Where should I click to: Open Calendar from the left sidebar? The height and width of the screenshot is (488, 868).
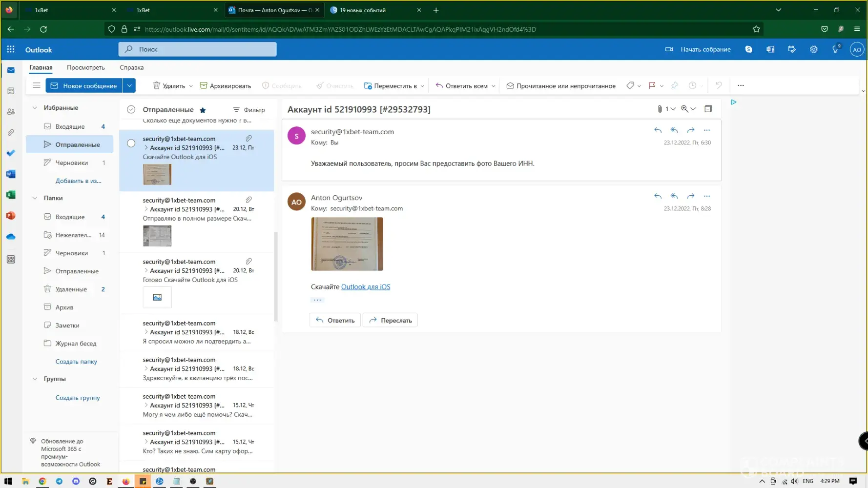11,91
